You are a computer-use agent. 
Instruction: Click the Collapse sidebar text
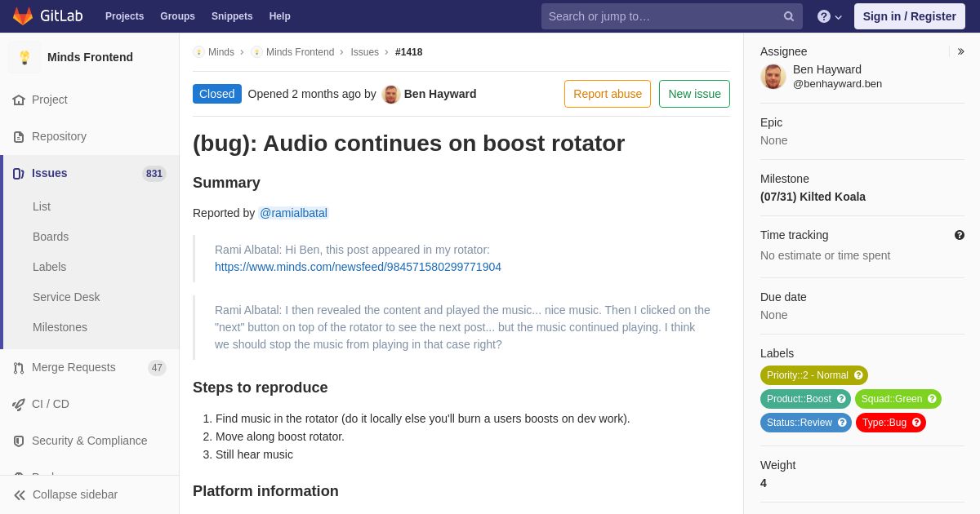(75, 494)
